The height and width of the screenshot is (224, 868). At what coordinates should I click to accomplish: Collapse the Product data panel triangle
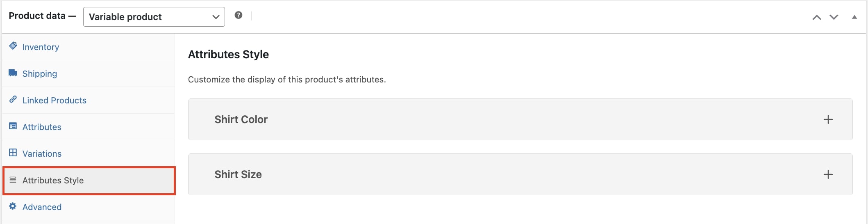pyautogui.click(x=854, y=17)
